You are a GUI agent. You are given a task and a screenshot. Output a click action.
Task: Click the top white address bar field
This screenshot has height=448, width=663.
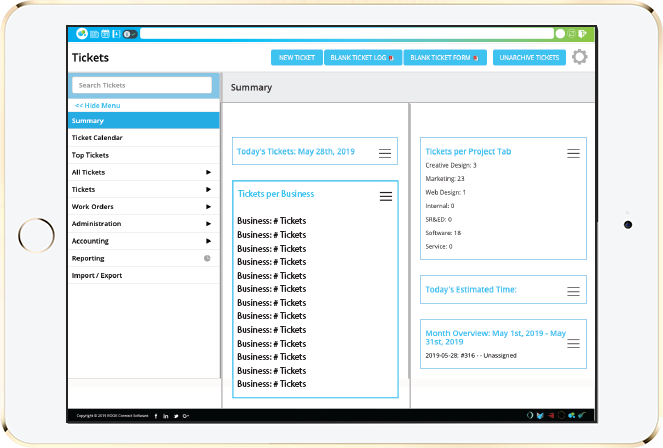point(347,34)
